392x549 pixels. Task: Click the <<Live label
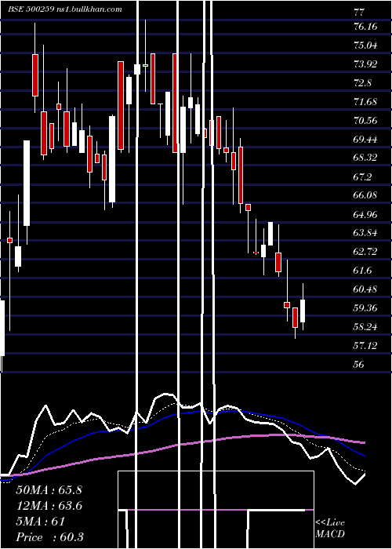click(x=330, y=523)
